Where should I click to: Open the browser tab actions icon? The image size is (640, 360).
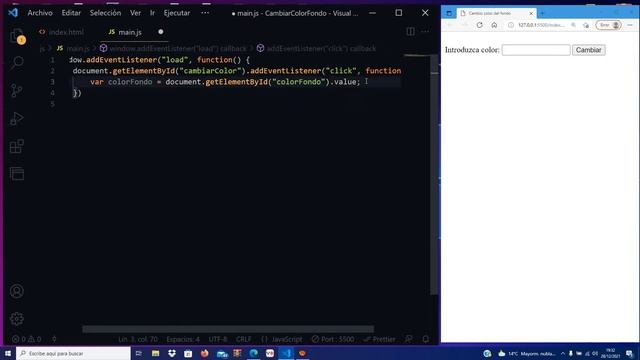pyautogui.click(x=449, y=13)
